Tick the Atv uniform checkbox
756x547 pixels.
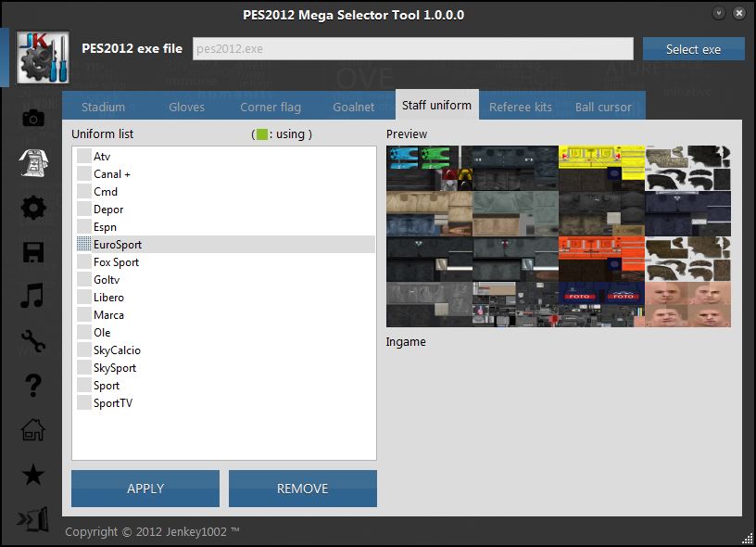click(84, 157)
